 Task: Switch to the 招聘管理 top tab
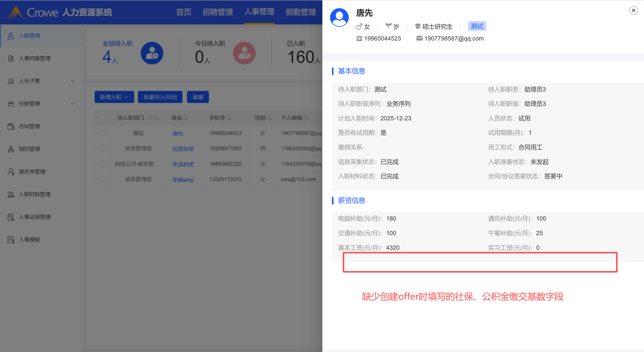[217, 12]
